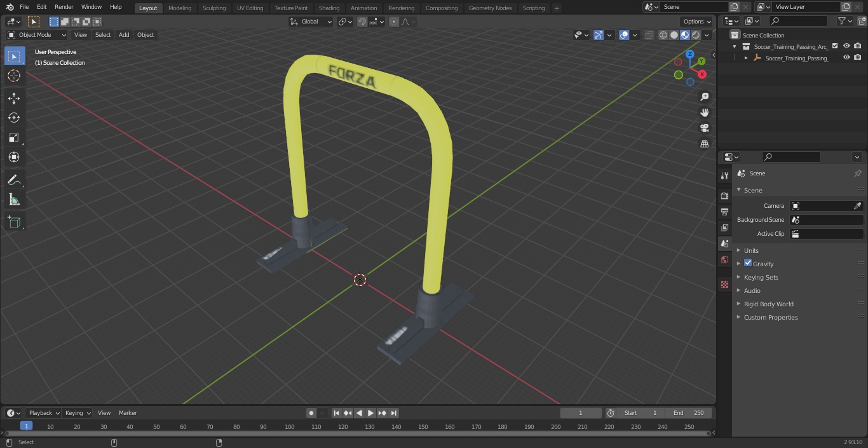
Task: Open the View Layer properties tab
Action: click(x=724, y=227)
